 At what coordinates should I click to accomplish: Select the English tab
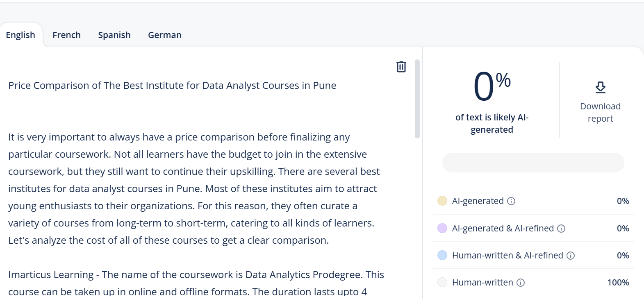pos(20,35)
